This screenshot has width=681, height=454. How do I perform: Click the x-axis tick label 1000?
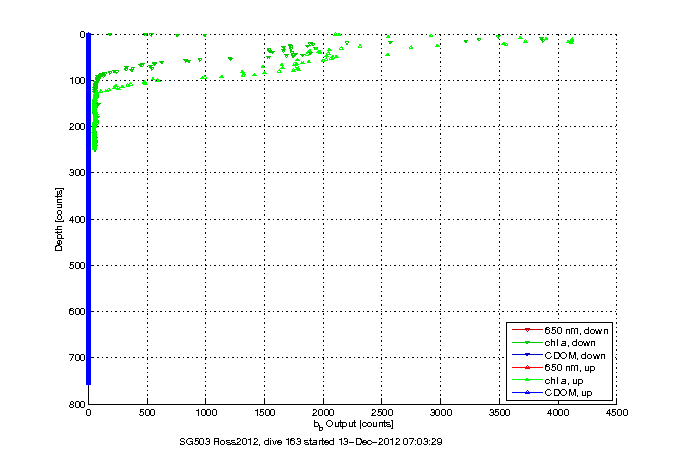click(205, 412)
